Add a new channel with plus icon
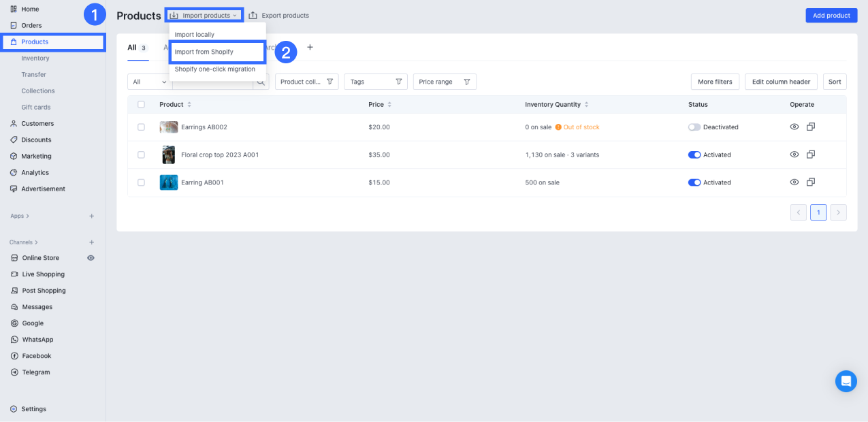 [x=92, y=242]
